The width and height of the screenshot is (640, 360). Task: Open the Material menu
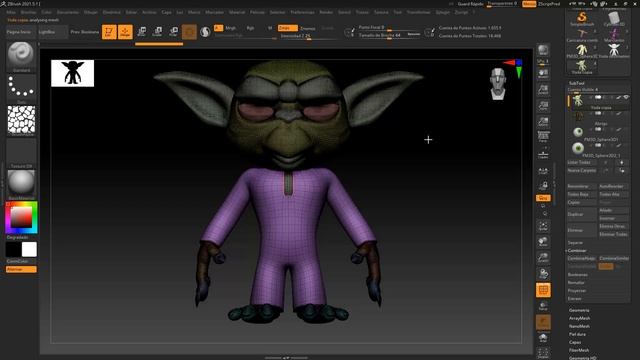(x=237, y=12)
